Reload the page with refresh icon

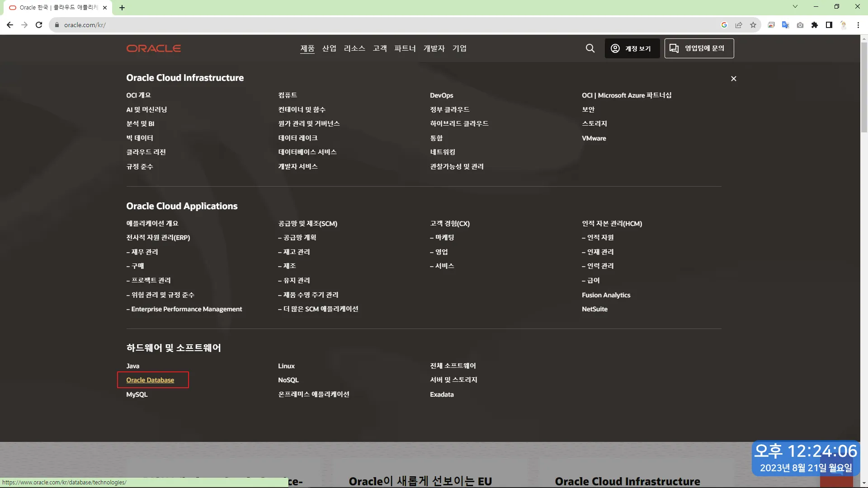39,25
